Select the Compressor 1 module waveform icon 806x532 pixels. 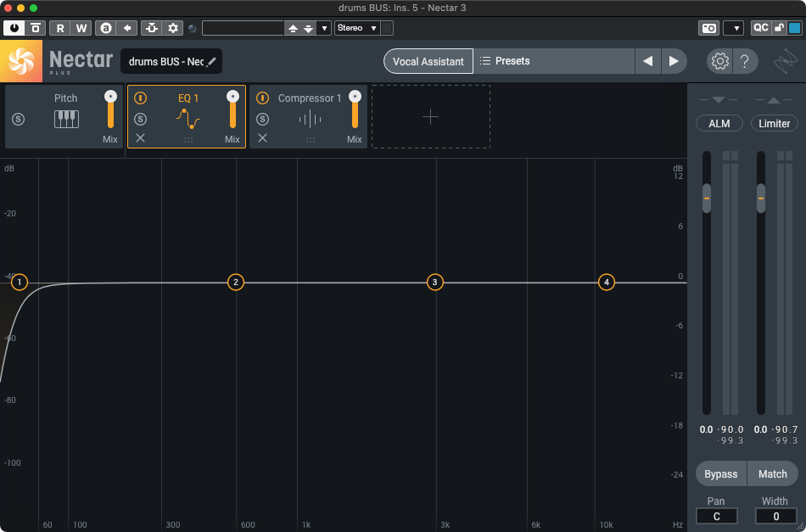tap(310, 120)
